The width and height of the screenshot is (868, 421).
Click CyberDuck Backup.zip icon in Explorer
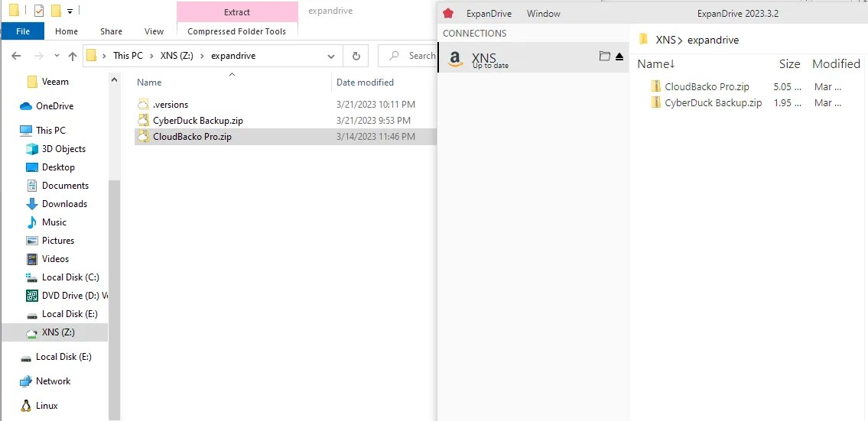click(143, 120)
